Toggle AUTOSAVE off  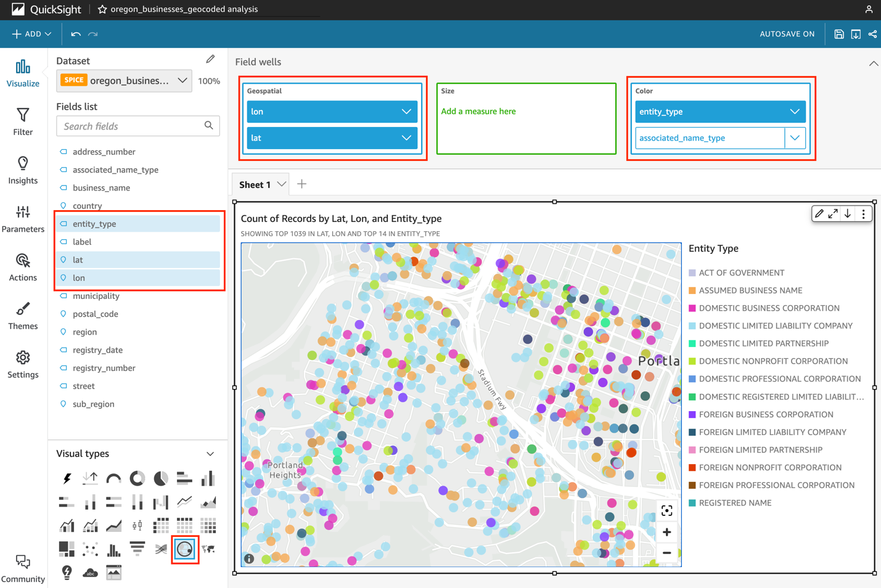coord(787,34)
